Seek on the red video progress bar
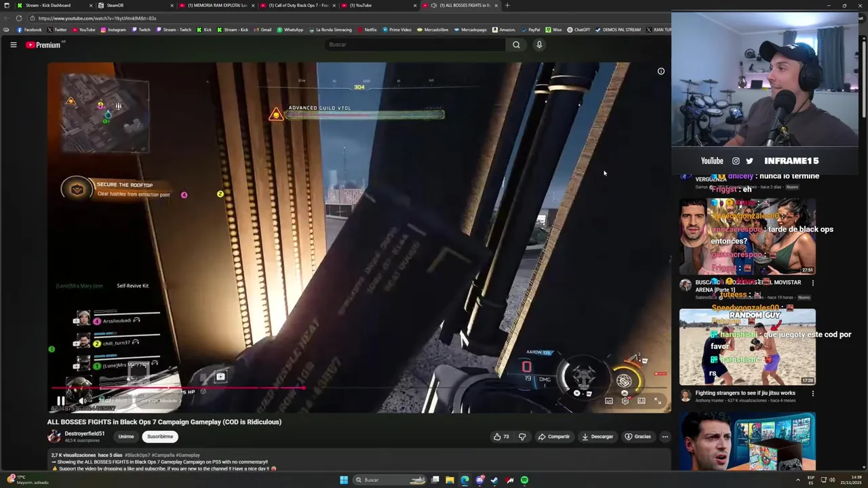Viewport: 868px width, 488px height. [x=359, y=388]
